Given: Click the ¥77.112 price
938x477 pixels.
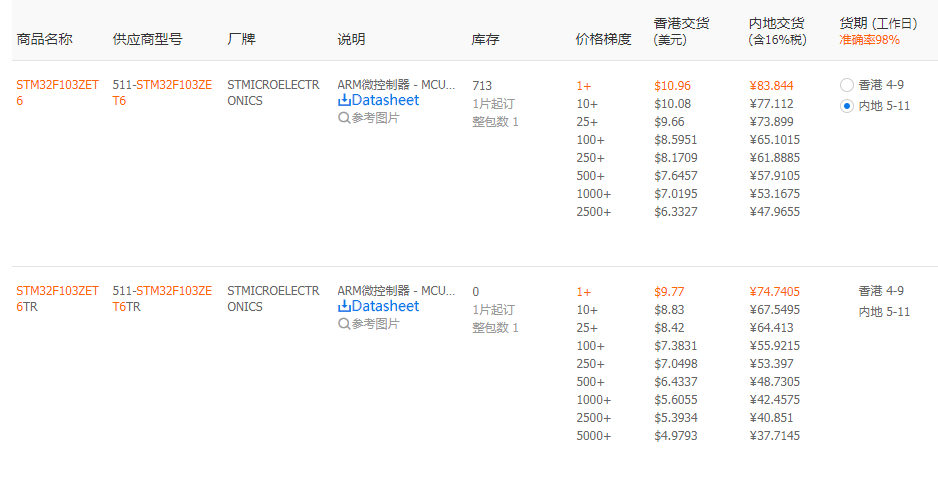Looking at the screenshot, I should click(772, 104).
